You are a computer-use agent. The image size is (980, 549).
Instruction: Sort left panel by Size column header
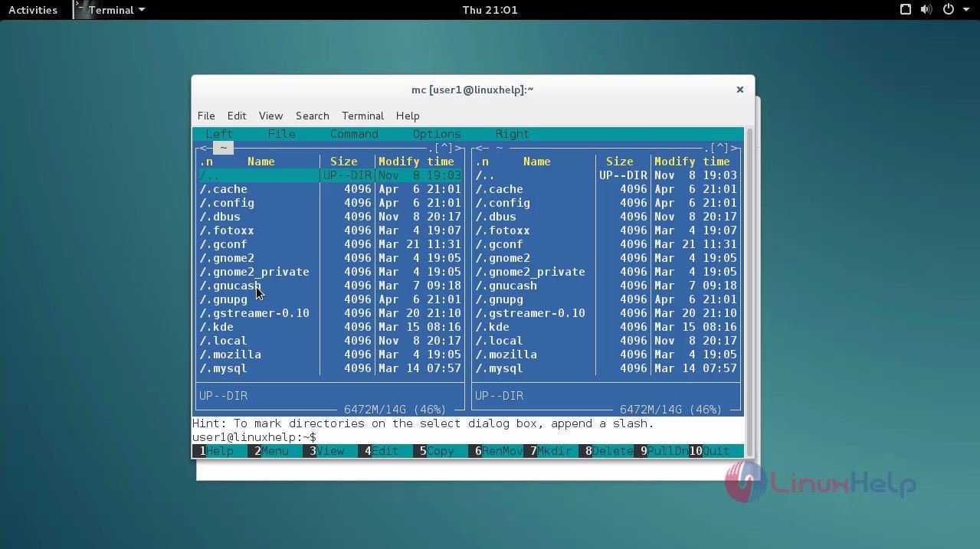pyautogui.click(x=343, y=162)
